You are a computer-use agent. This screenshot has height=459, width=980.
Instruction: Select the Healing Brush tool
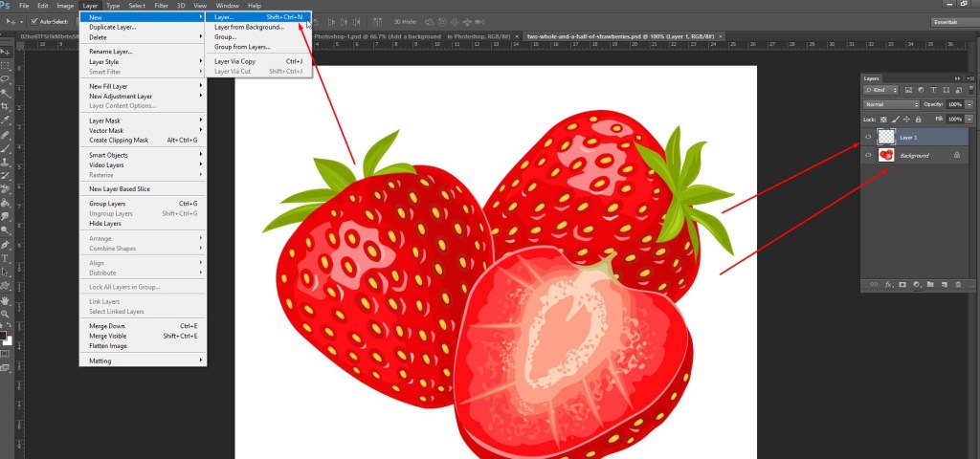(6, 134)
